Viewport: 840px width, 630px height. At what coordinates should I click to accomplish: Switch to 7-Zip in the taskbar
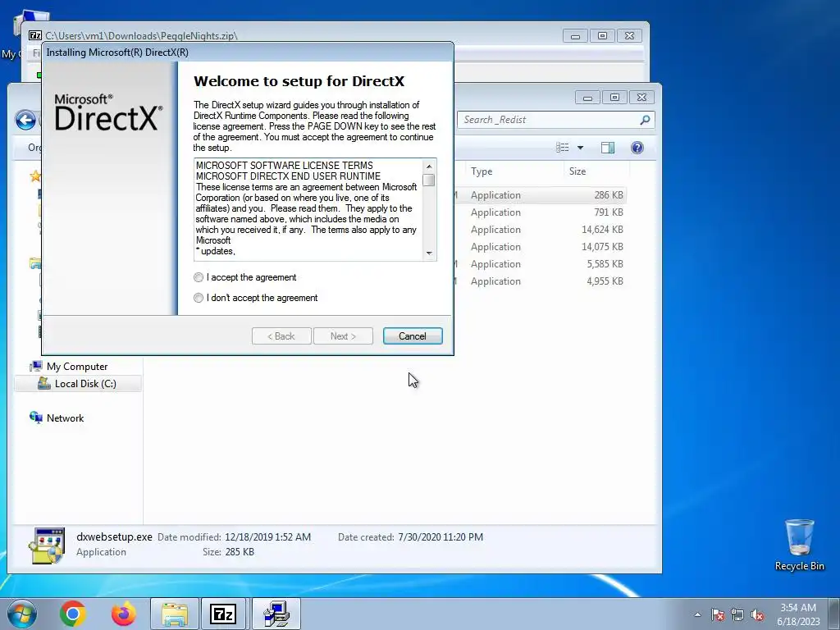(223, 614)
